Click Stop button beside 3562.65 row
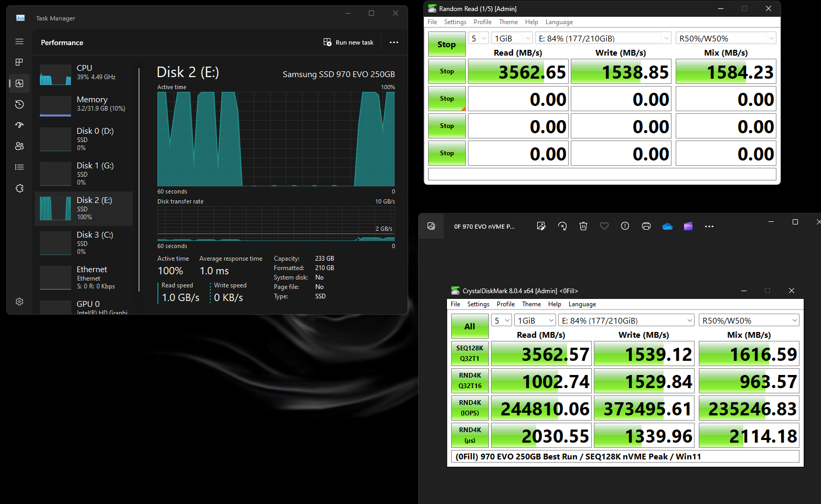 click(446, 71)
